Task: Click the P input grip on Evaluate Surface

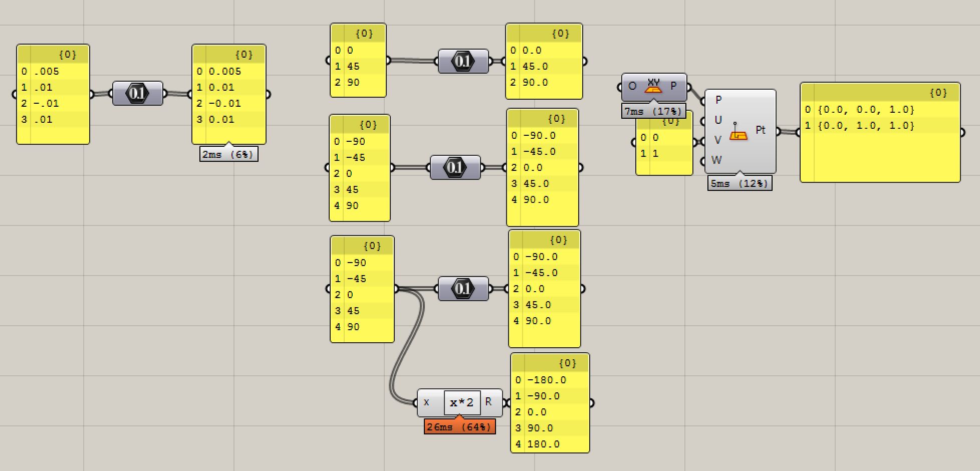Action: coord(704,100)
